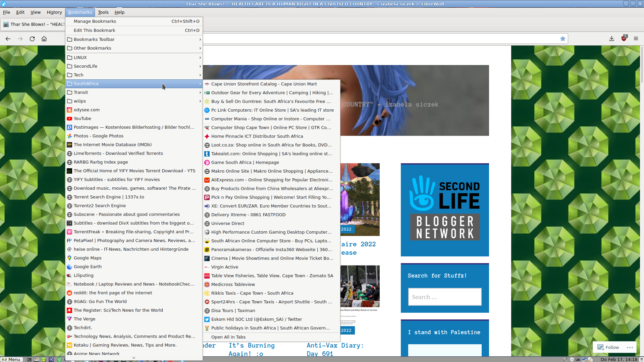Click the three-dots button next to Follow
Viewport: 644px width, 362px height.
(x=630, y=348)
